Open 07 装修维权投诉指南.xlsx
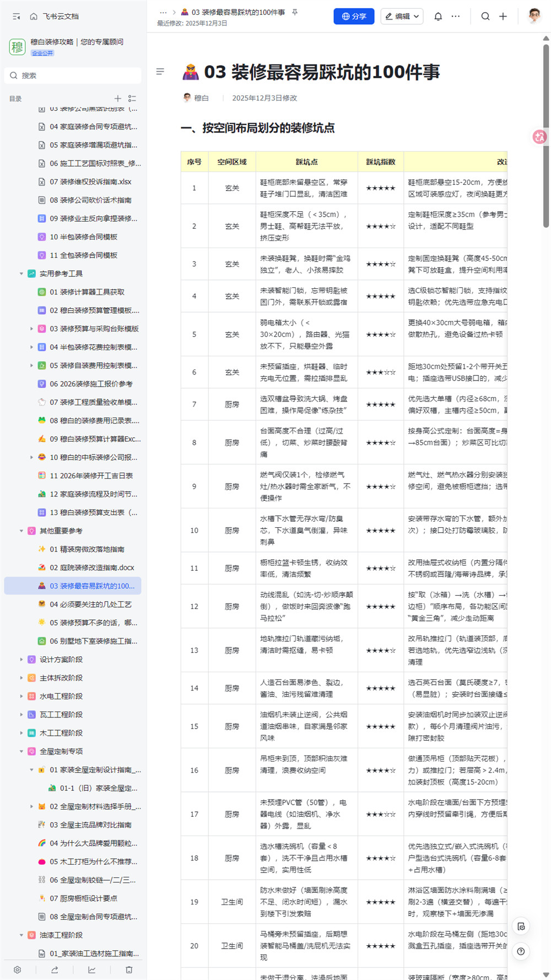Viewport: 551px width, 980px height. pyautogui.click(x=90, y=182)
